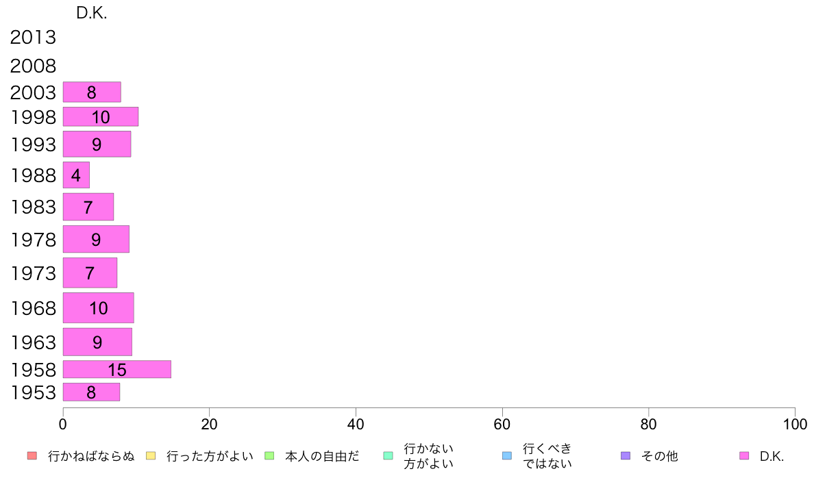Click the red 行かねばならぬ legend swatch
The height and width of the screenshot is (504, 814).
(x=32, y=456)
